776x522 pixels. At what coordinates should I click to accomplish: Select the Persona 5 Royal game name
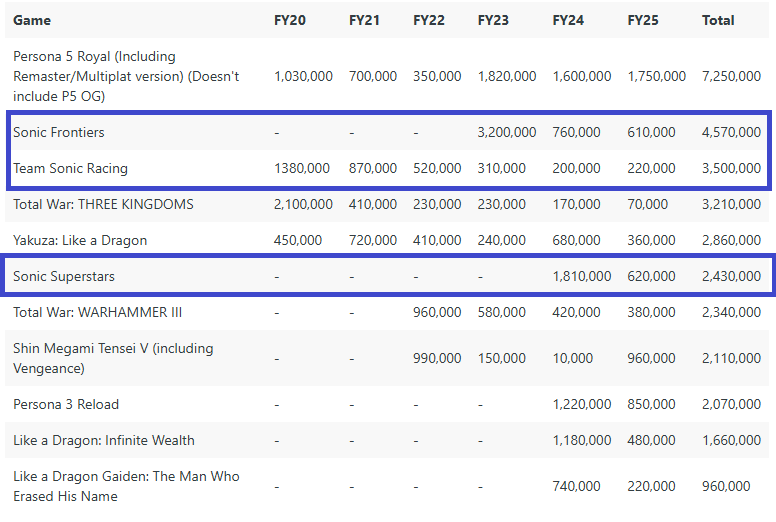tap(126, 76)
